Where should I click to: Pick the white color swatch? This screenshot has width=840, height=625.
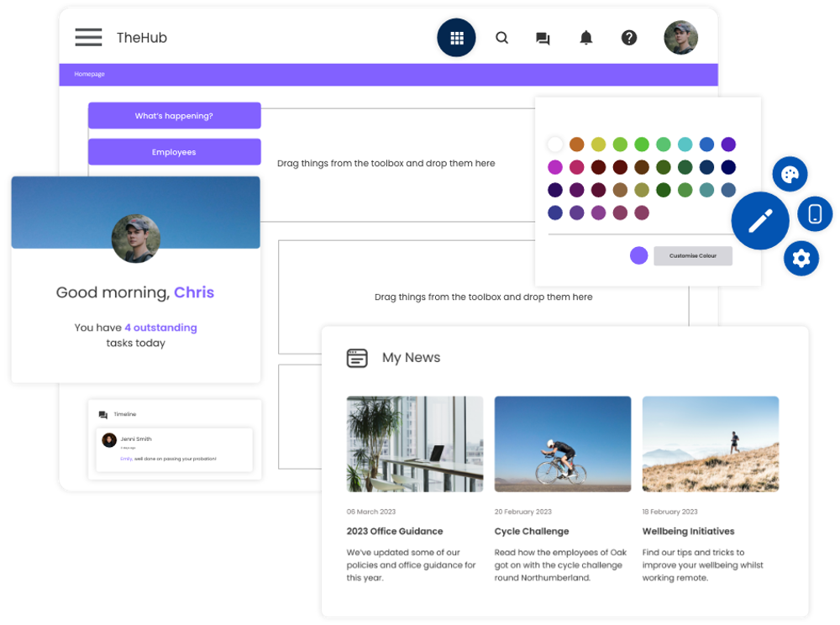[554, 144]
